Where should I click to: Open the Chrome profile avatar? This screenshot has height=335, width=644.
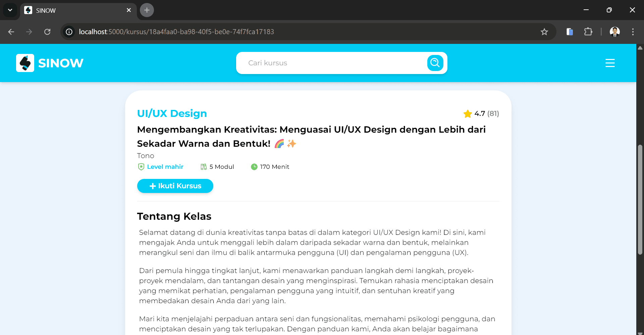pyautogui.click(x=614, y=32)
